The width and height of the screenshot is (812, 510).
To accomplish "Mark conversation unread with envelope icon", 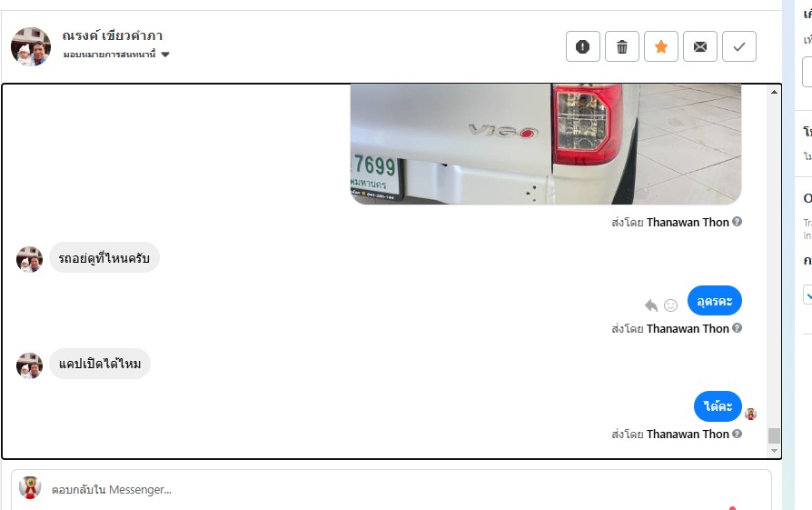I will (700, 46).
